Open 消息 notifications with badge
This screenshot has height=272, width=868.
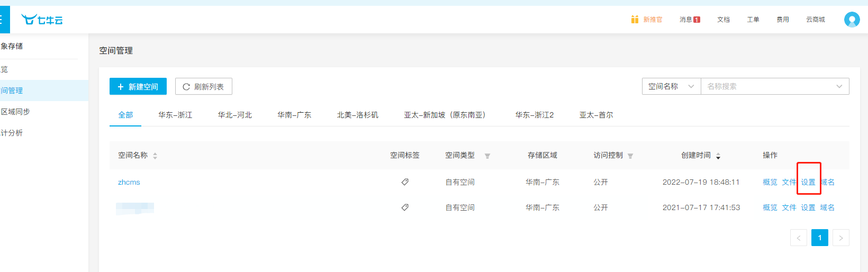690,20
